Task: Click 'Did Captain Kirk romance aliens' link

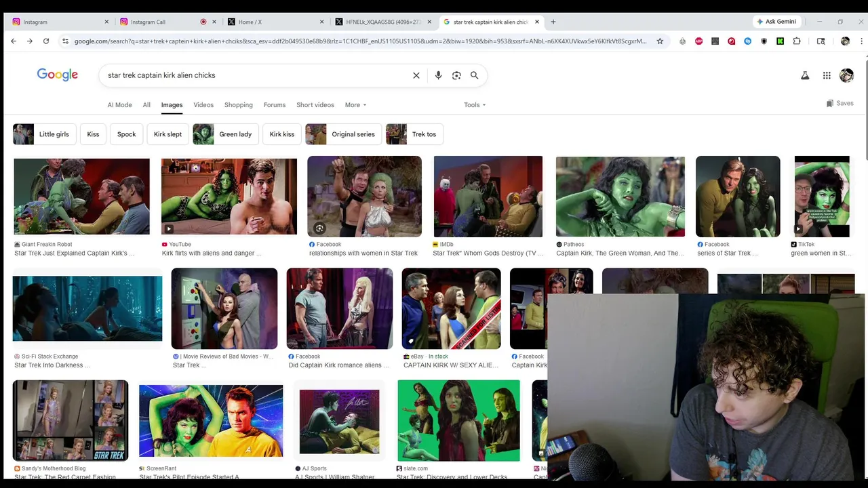Action: [x=339, y=365]
